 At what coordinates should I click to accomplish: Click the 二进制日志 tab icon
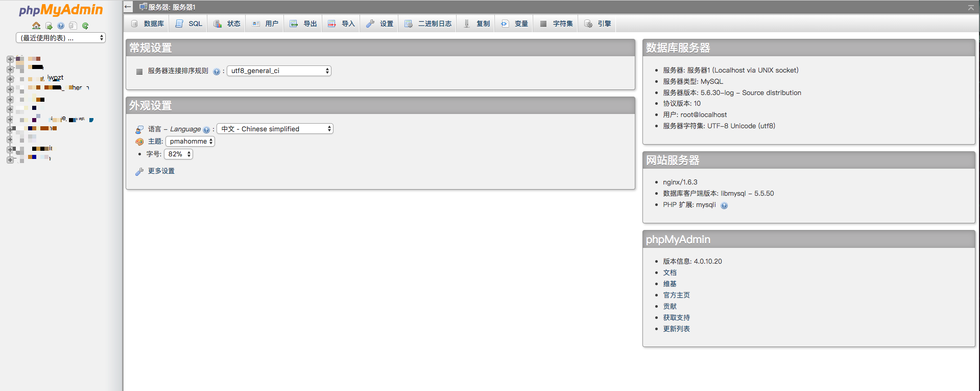(408, 24)
